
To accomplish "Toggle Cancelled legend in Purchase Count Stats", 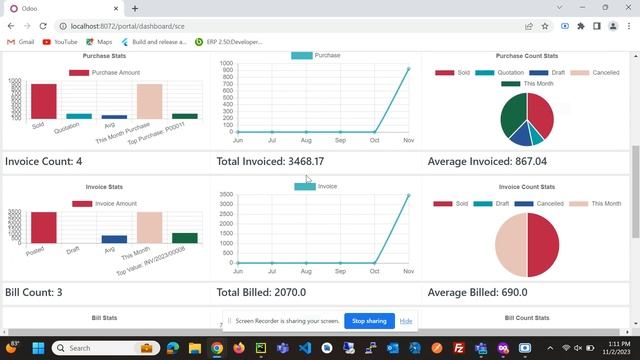I will (x=595, y=73).
